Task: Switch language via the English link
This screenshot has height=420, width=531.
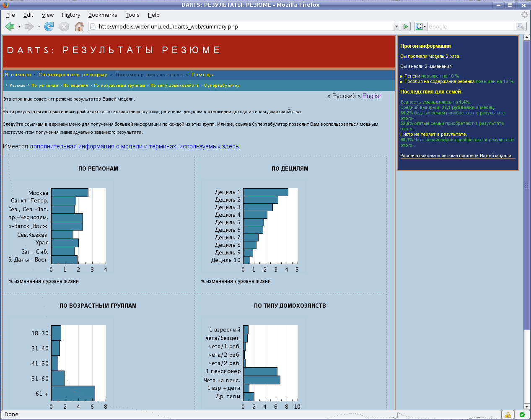Action: click(x=372, y=96)
